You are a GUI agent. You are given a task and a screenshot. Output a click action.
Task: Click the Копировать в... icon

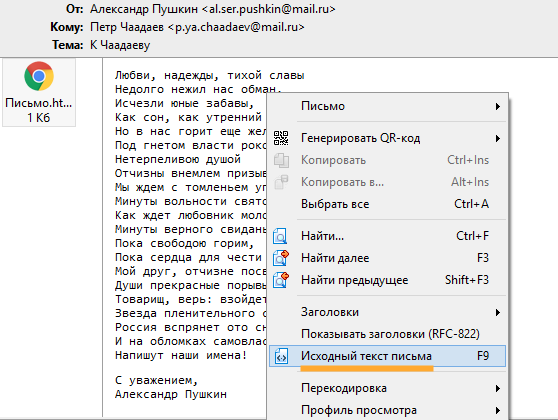point(281,182)
